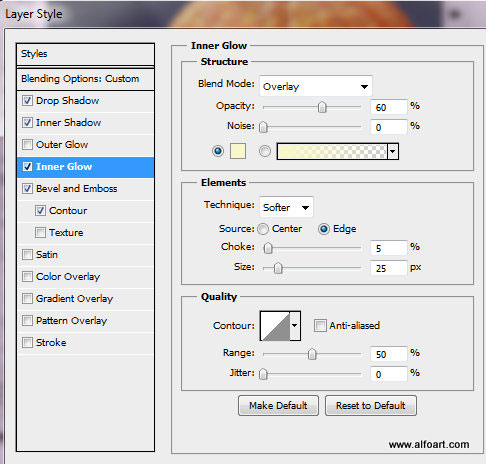Toggle Bevel and Emboss checkbox

click(x=27, y=189)
